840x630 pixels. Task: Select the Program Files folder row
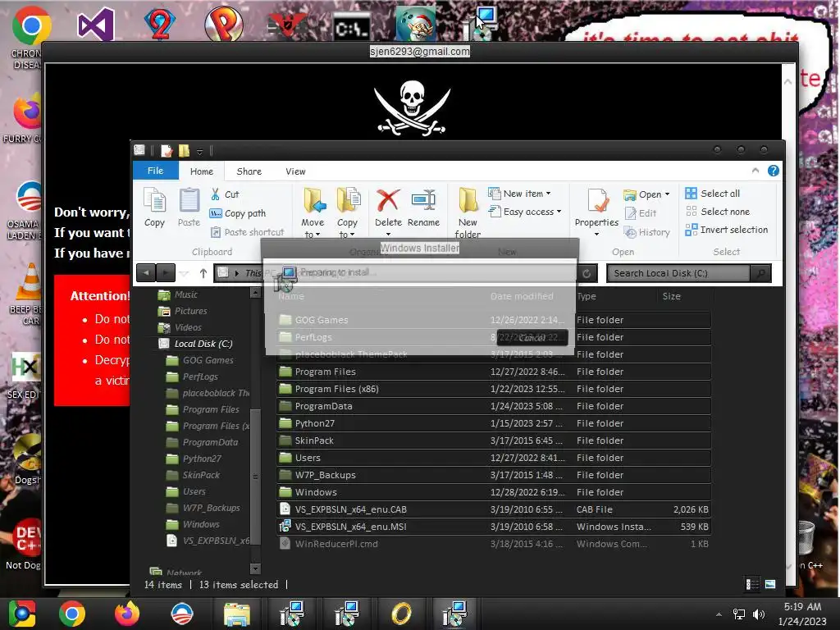(x=494, y=372)
